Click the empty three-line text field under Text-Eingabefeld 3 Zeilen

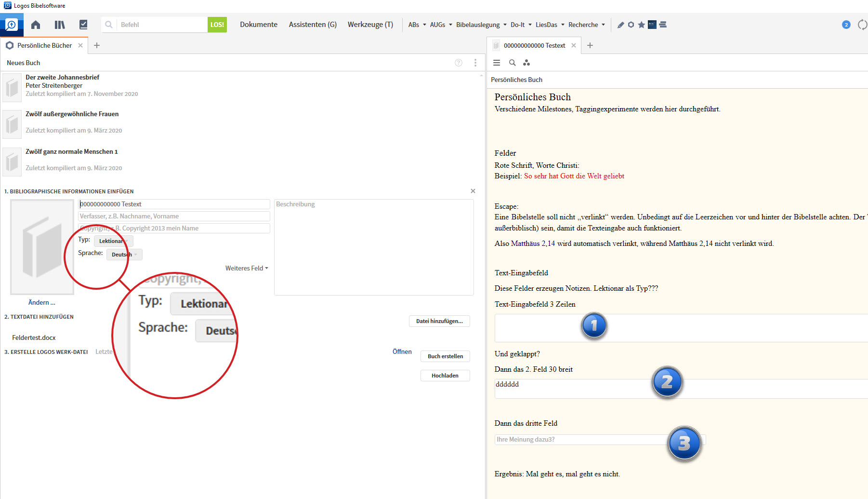coord(681,328)
